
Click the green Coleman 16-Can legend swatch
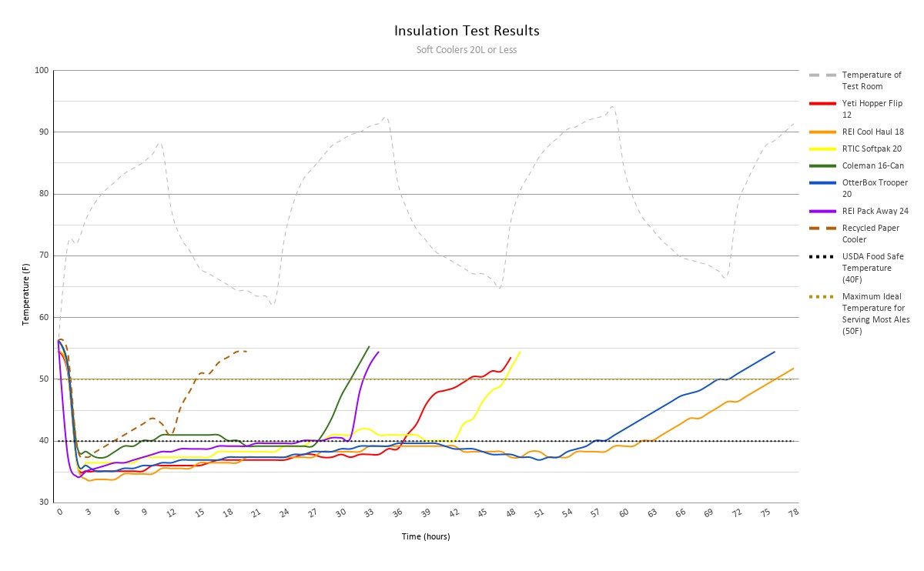[x=822, y=165]
